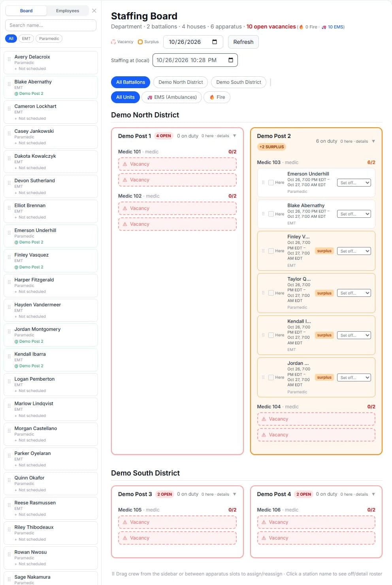This screenshot has width=392, height=585.
Task: Select the All role filter chip
Action: coord(11,39)
